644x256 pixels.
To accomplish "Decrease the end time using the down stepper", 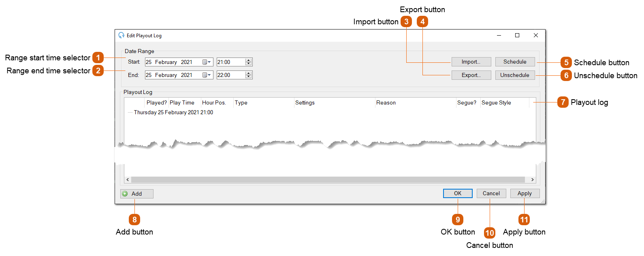I will [248, 77].
